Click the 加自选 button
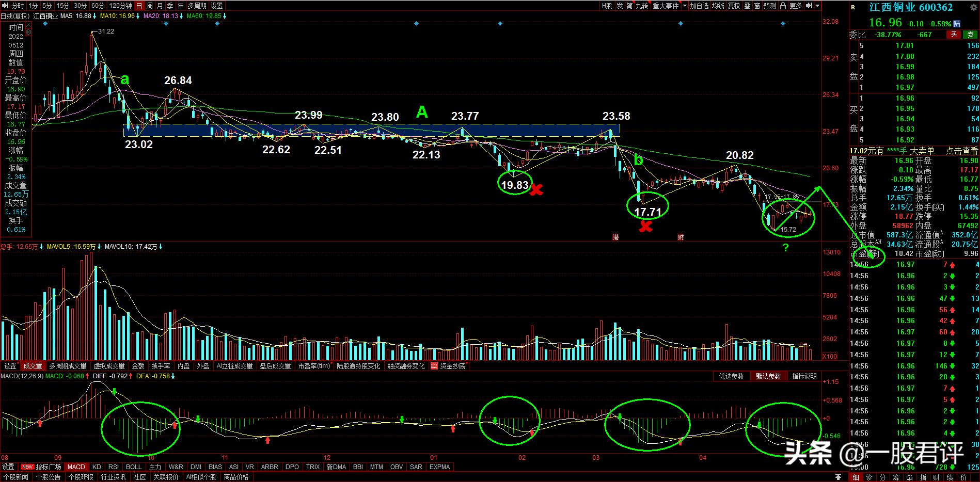This screenshot has height=482, width=980. pos(700,6)
